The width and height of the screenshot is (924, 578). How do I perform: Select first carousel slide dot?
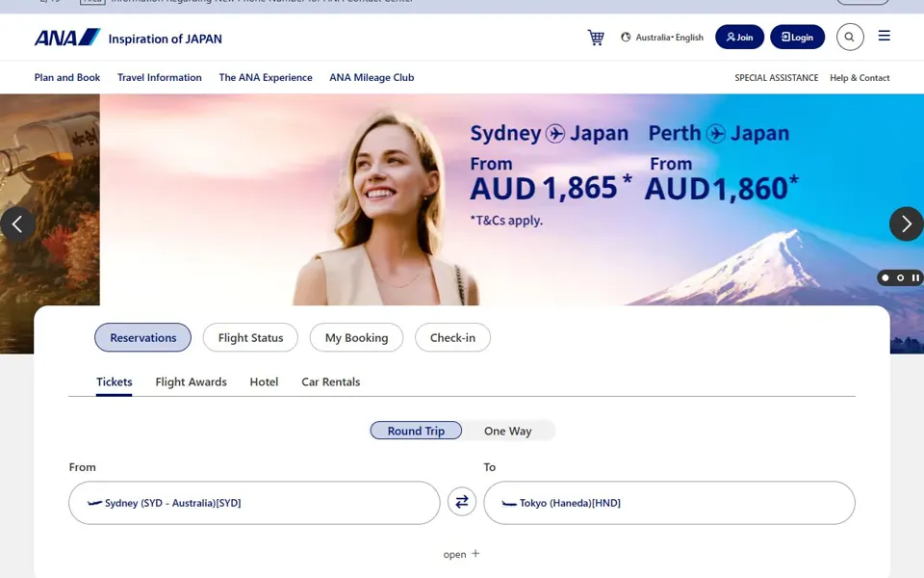click(885, 277)
